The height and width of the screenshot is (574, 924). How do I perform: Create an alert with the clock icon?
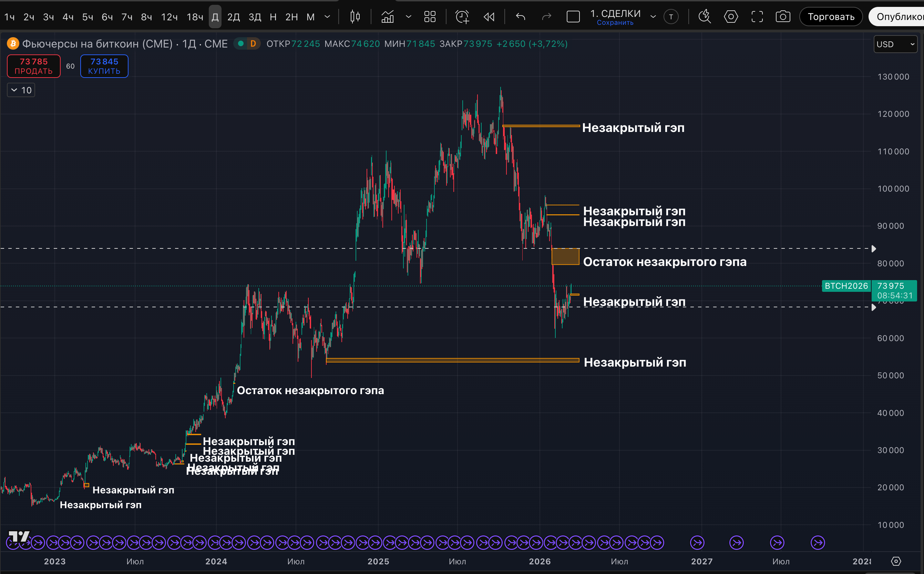[x=462, y=17]
